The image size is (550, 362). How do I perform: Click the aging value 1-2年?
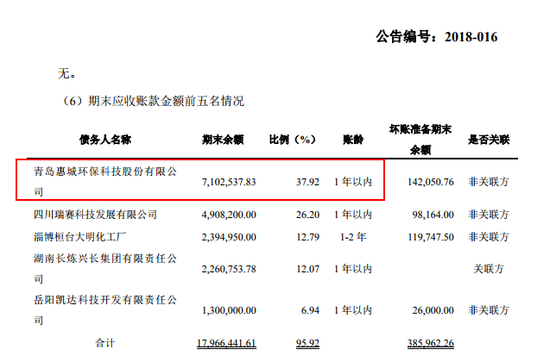tap(353, 237)
